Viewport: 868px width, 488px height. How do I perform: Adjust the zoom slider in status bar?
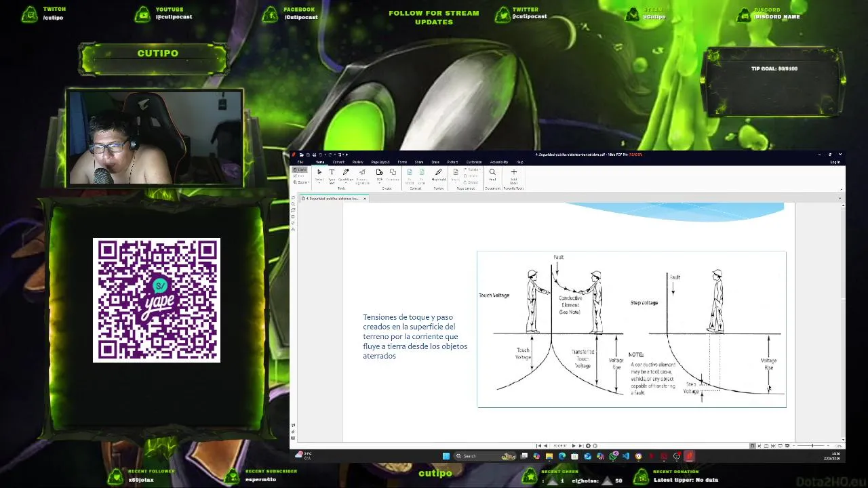coord(812,445)
